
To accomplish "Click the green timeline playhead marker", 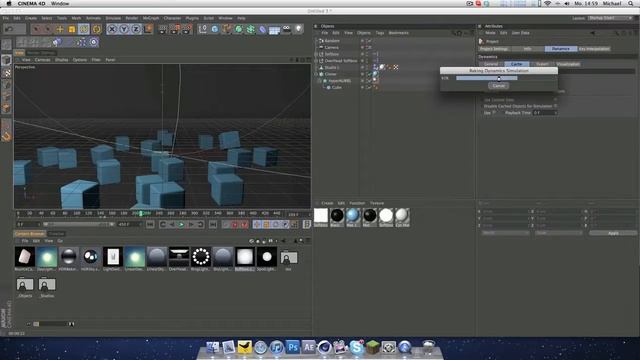I will tap(141, 213).
